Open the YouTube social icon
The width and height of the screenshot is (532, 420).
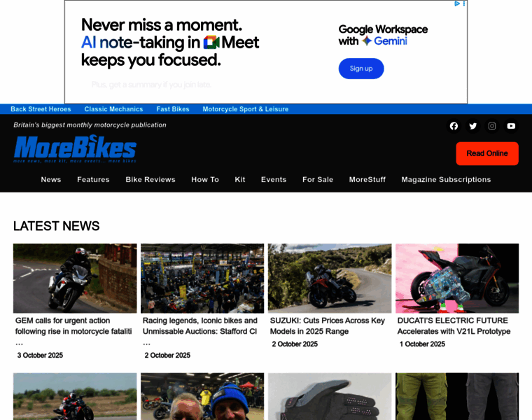point(511,126)
